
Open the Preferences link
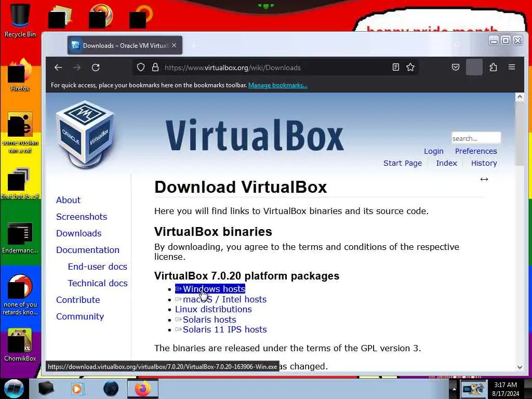tap(476, 151)
